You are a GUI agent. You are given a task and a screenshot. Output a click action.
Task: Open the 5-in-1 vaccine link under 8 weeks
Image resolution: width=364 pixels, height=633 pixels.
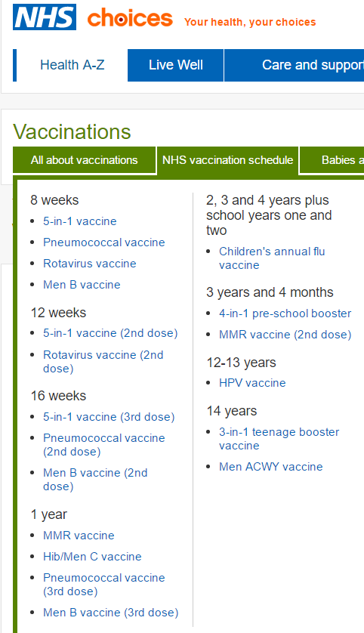pyautogui.click(x=80, y=221)
